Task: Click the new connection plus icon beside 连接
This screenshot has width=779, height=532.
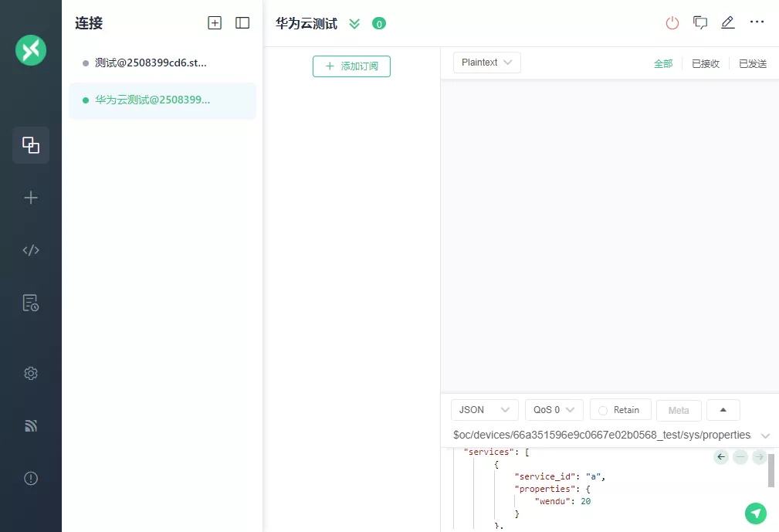Action: (x=215, y=23)
